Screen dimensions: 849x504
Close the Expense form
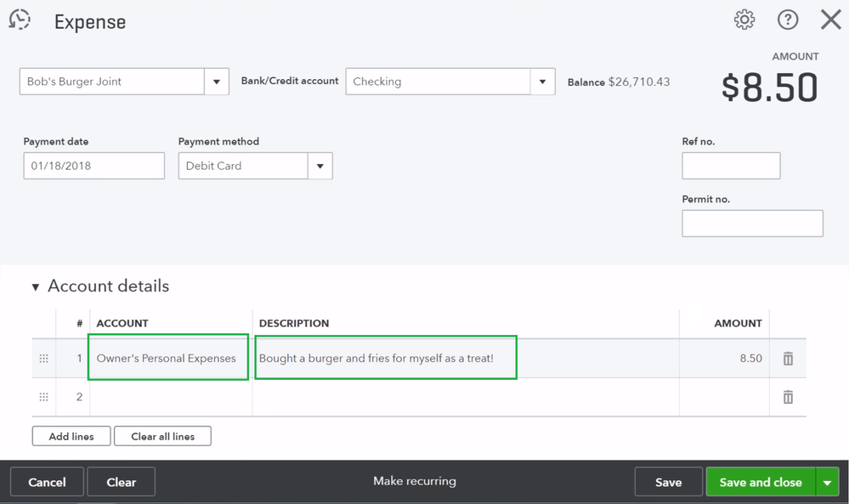tap(830, 20)
